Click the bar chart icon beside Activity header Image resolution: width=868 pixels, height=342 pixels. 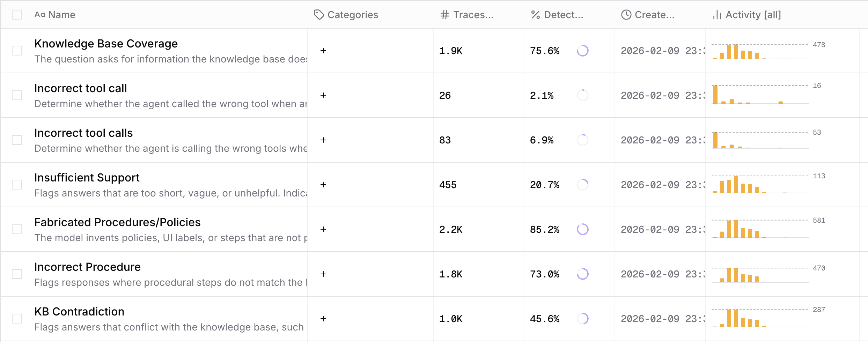click(x=717, y=15)
